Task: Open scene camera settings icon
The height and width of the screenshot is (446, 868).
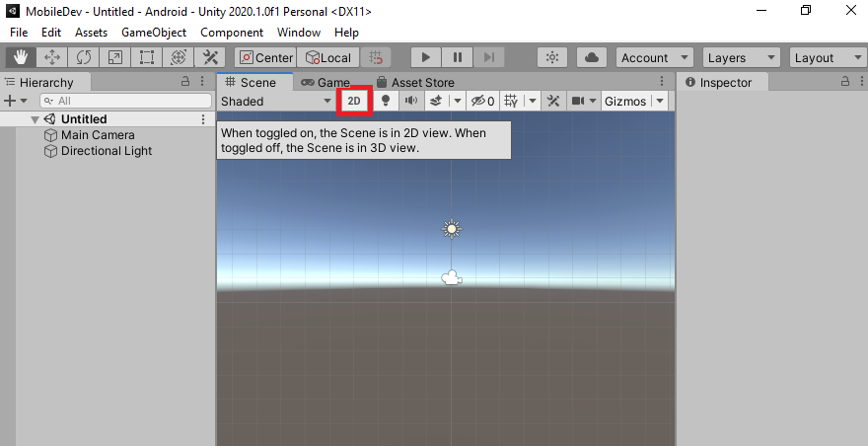Action: tap(578, 101)
